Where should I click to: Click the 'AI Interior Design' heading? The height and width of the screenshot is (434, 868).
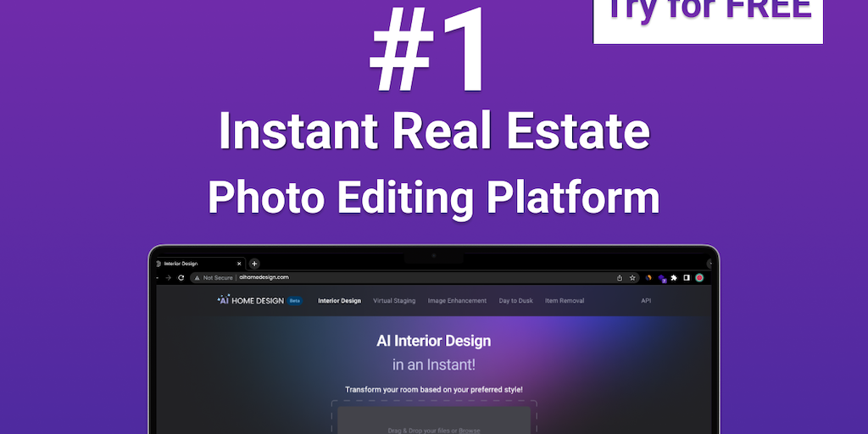point(433,341)
